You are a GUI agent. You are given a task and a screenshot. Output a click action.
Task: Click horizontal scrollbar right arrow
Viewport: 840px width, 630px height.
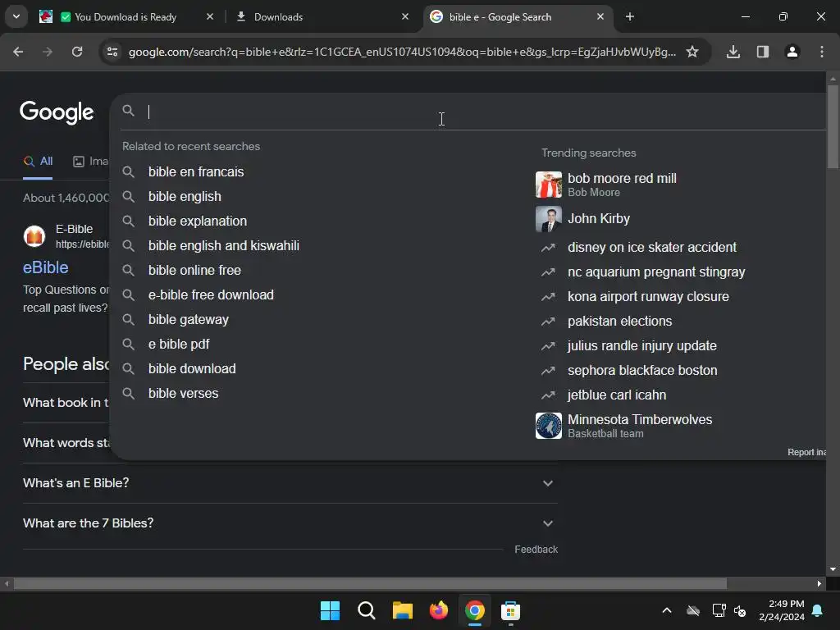click(x=819, y=583)
